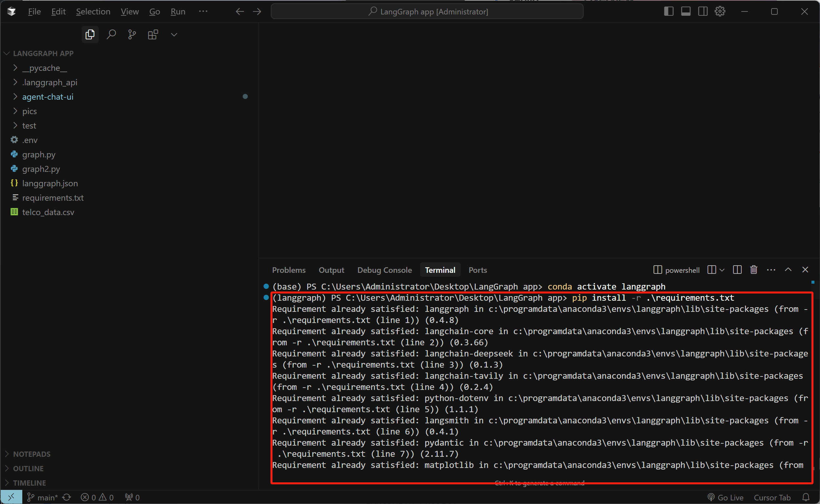Screen dimensions: 820x504
Task: Click the conda activate langgraph command line
Action: click(x=469, y=287)
